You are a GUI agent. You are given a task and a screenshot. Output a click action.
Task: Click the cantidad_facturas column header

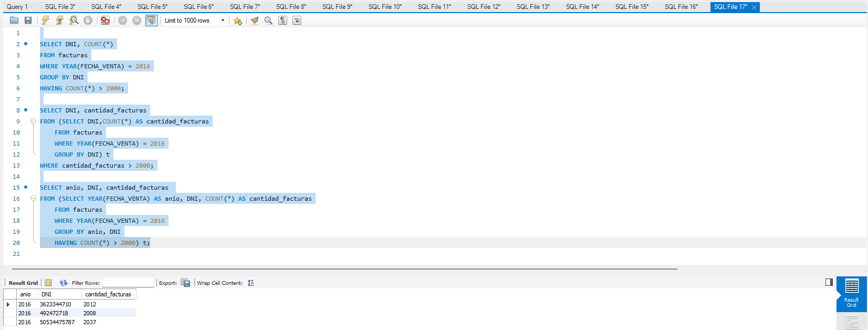(x=108, y=294)
